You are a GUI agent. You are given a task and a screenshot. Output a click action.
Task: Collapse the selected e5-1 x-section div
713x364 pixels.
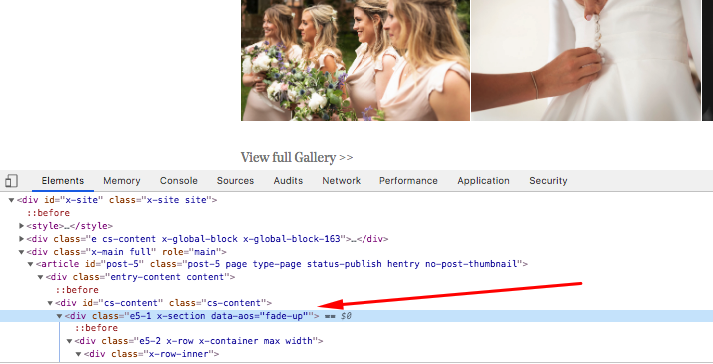coord(59,316)
